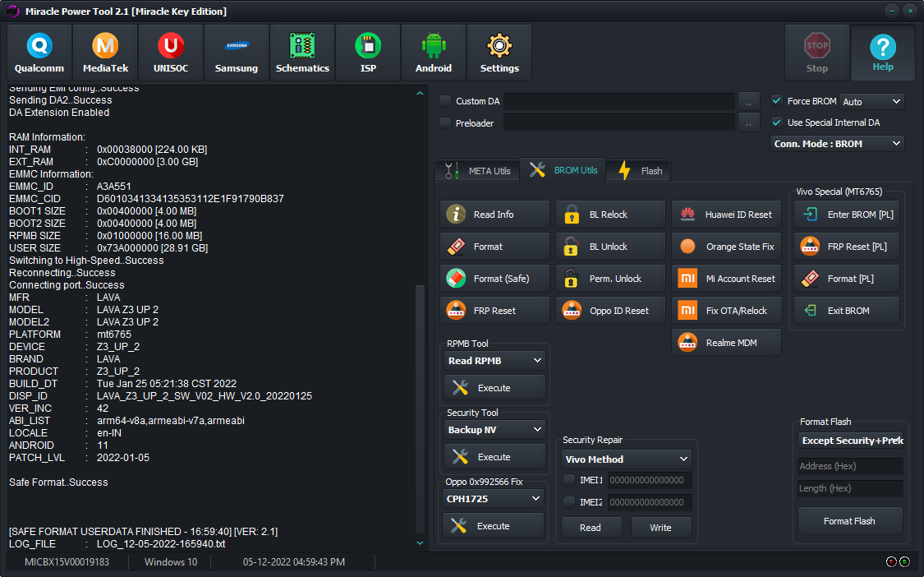924x577 pixels.
Task: Click Format [PL] button
Action: pos(847,279)
